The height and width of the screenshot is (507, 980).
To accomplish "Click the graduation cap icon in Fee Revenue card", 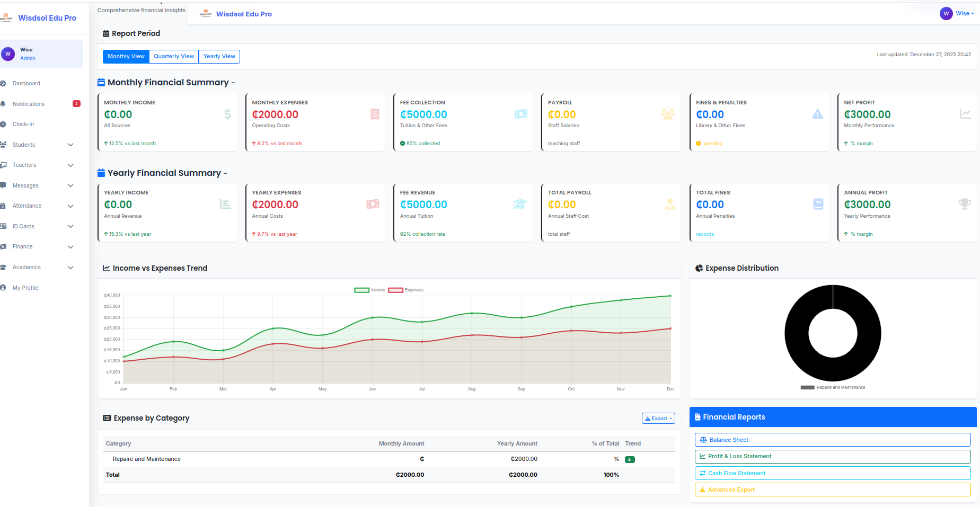I will click(520, 204).
